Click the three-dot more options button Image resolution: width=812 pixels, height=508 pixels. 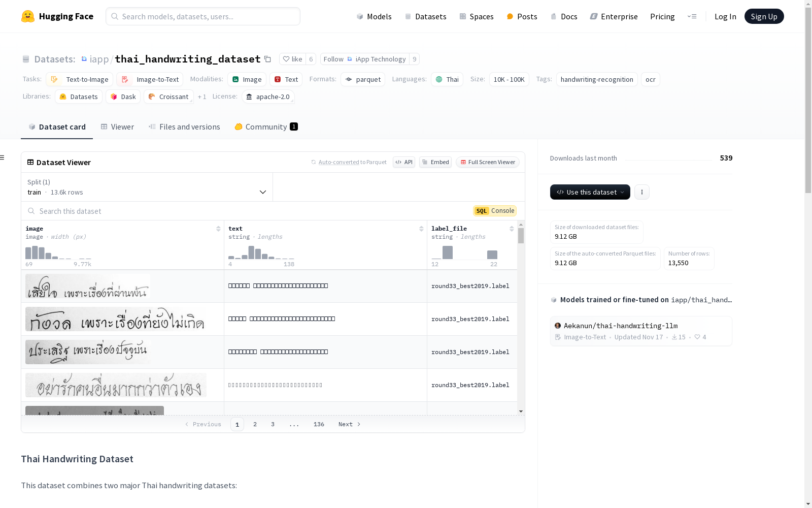(x=642, y=192)
